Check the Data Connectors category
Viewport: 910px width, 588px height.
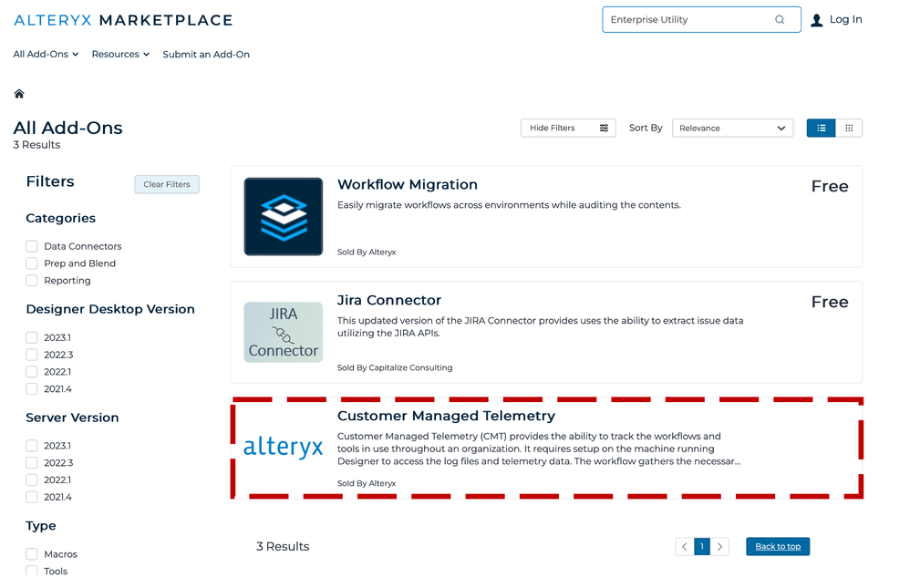[32, 246]
